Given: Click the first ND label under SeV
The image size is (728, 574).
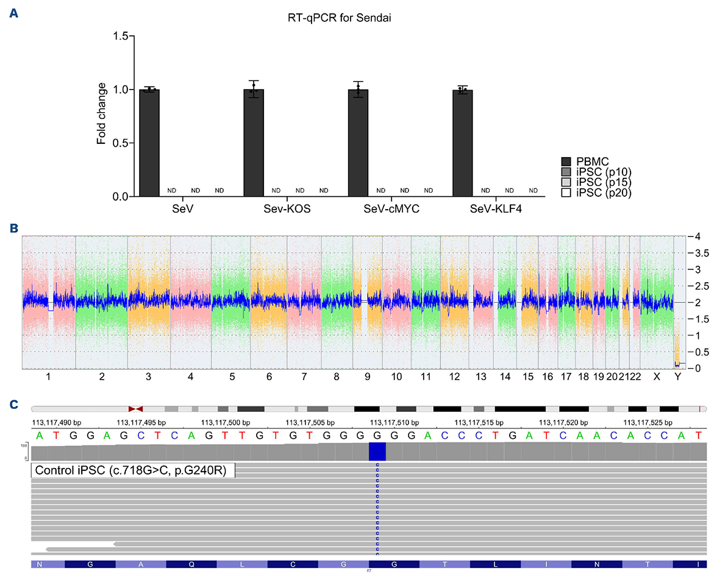Looking at the screenshot, I should [172, 191].
